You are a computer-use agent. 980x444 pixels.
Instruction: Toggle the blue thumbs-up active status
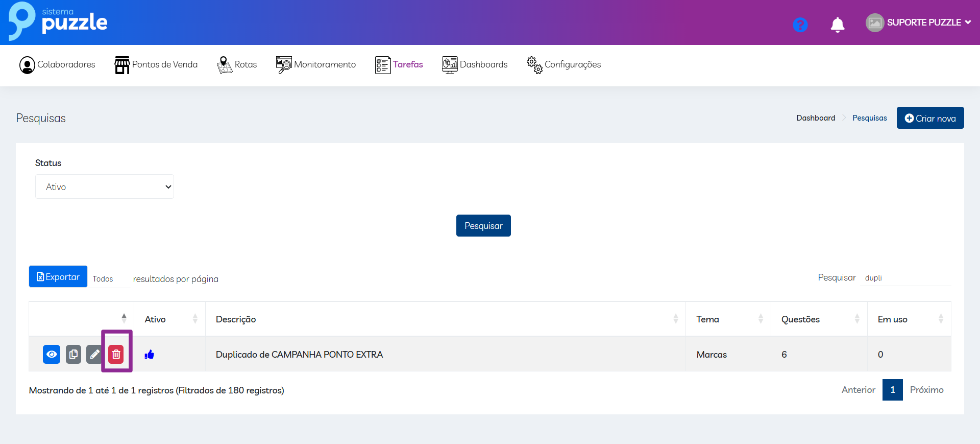click(150, 355)
